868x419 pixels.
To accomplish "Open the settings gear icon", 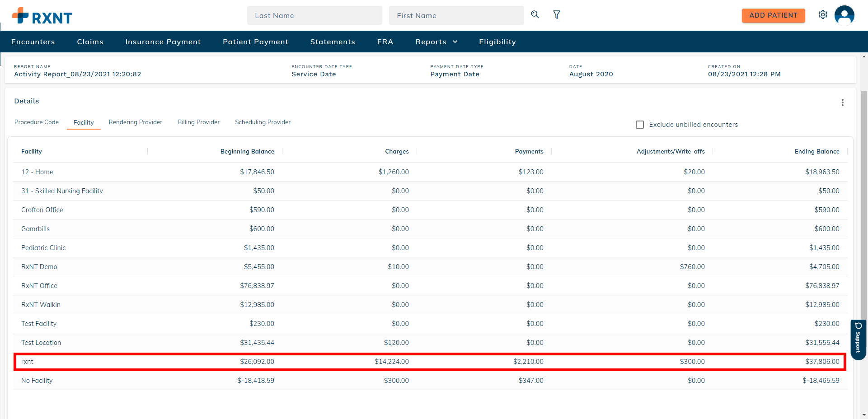I will point(823,14).
